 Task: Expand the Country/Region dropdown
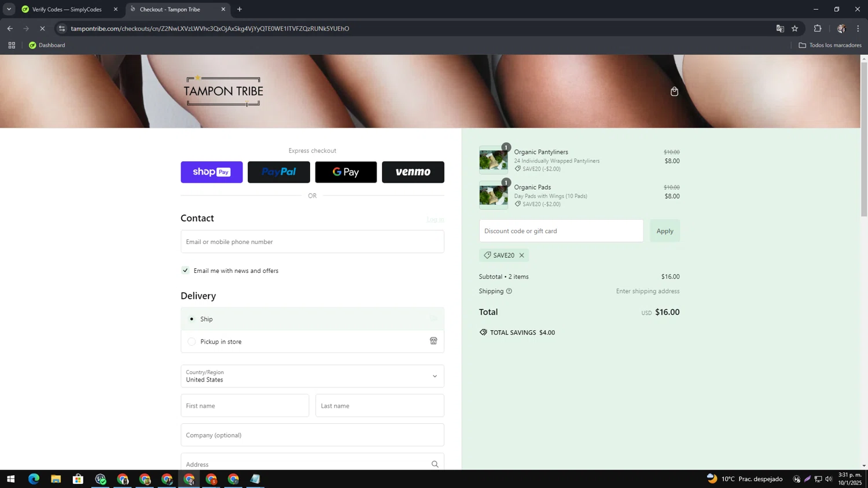312,376
